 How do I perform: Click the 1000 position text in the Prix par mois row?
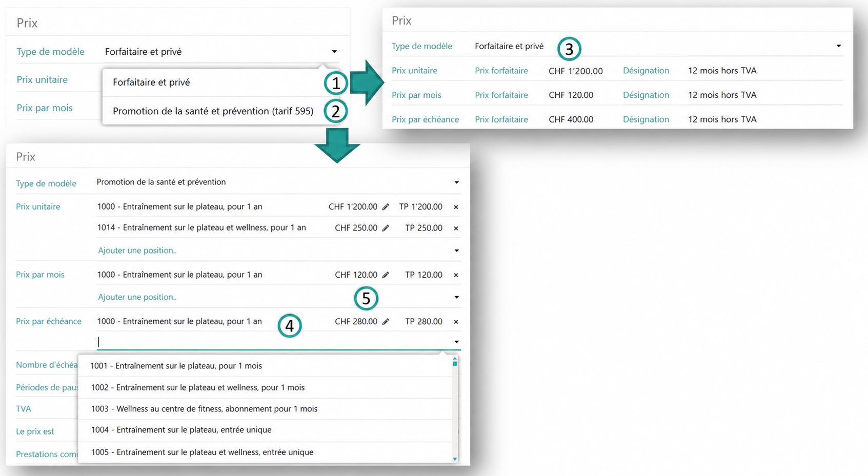(x=179, y=275)
